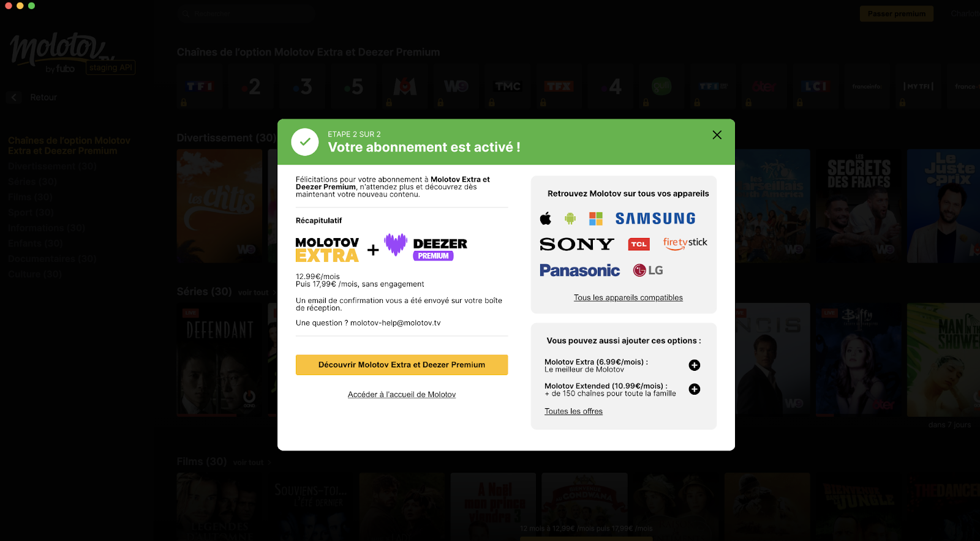Click the TCL red logo

[x=639, y=244]
